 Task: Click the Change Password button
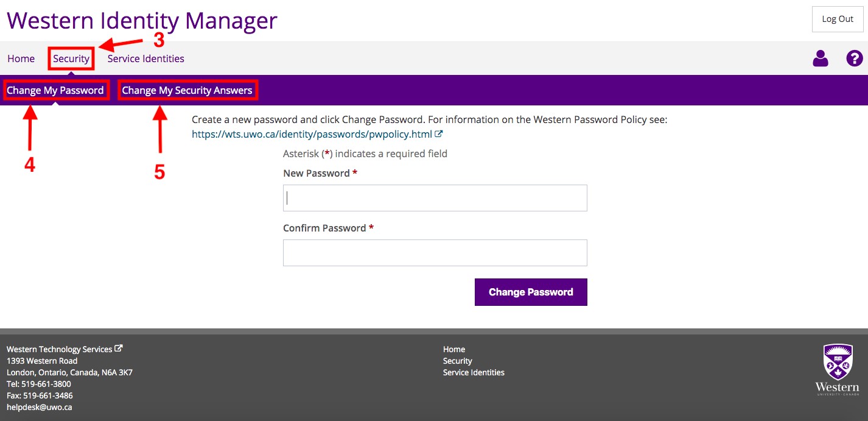531,292
